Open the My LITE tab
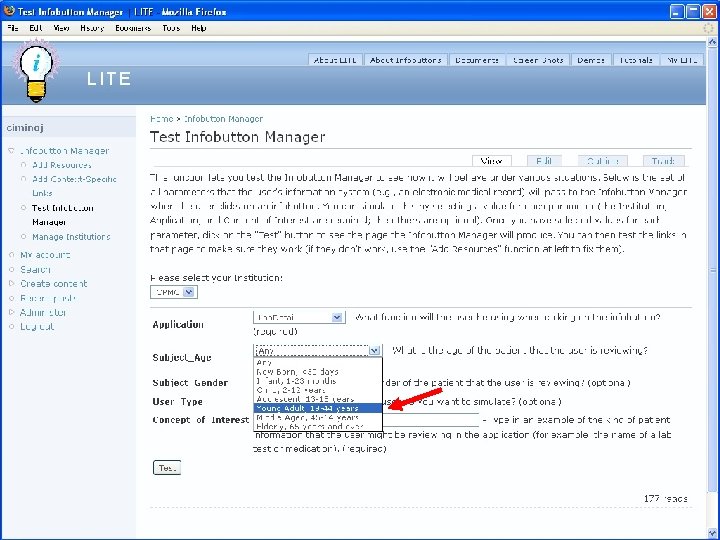Viewport: 720px width, 540px height. coord(682,60)
